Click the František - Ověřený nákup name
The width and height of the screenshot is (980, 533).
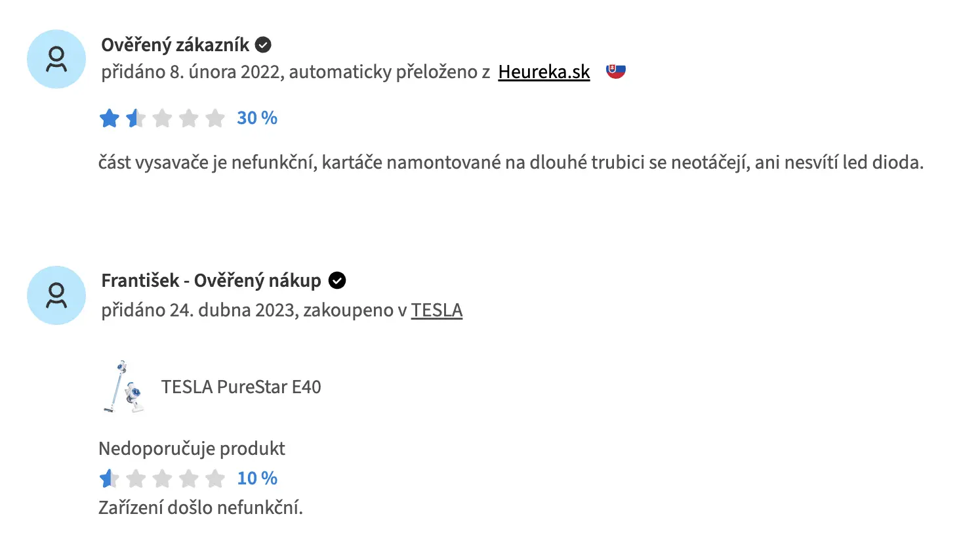click(x=211, y=281)
